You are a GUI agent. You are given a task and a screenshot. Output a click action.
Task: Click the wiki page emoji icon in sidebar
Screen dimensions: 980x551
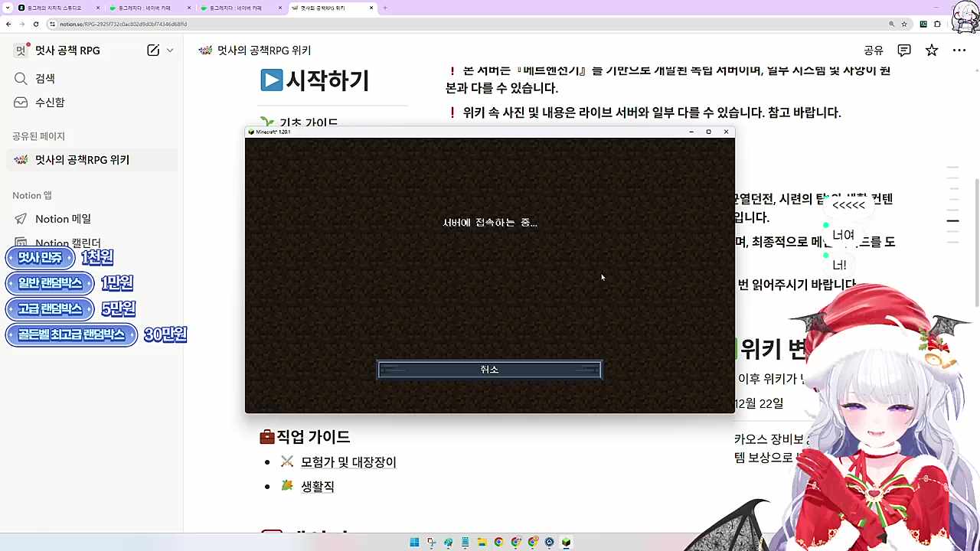pyautogui.click(x=20, y=160)
